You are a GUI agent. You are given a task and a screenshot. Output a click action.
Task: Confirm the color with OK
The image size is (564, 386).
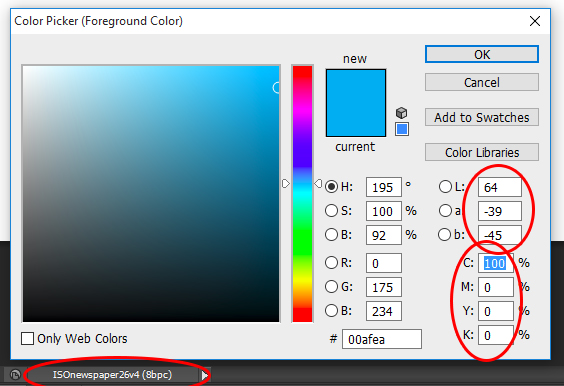(482, 54)
